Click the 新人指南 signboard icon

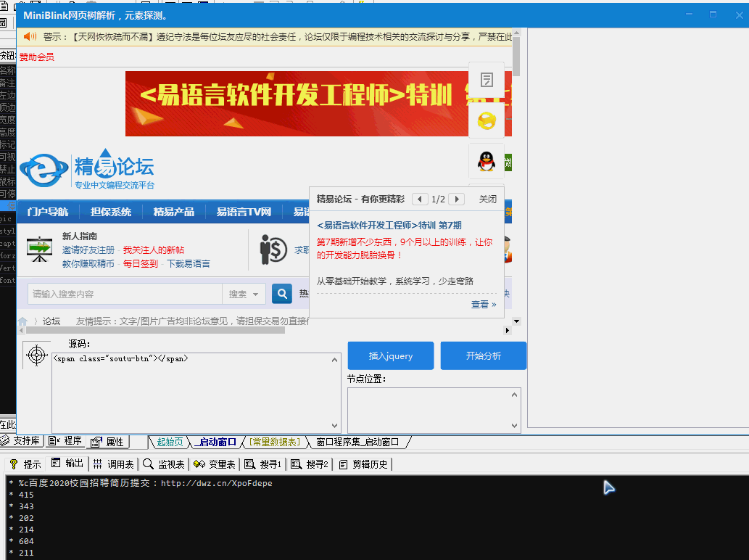click(40, 250)
